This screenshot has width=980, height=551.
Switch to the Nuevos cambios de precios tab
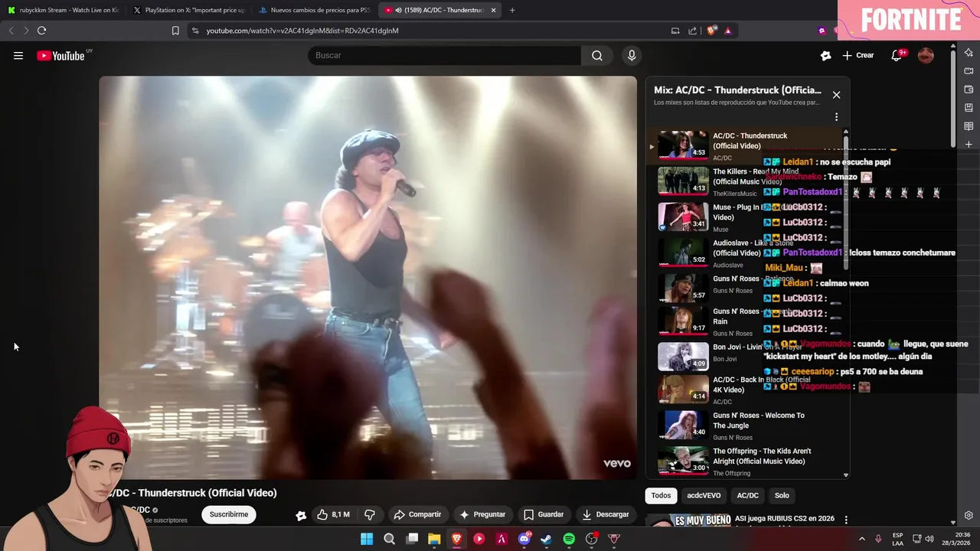pos(315,10)
